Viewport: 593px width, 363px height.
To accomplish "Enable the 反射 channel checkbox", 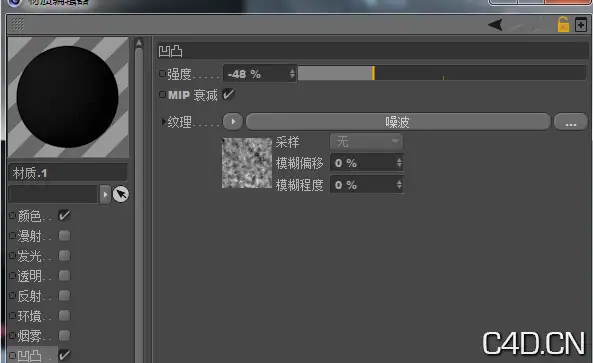I will point(64,295).
